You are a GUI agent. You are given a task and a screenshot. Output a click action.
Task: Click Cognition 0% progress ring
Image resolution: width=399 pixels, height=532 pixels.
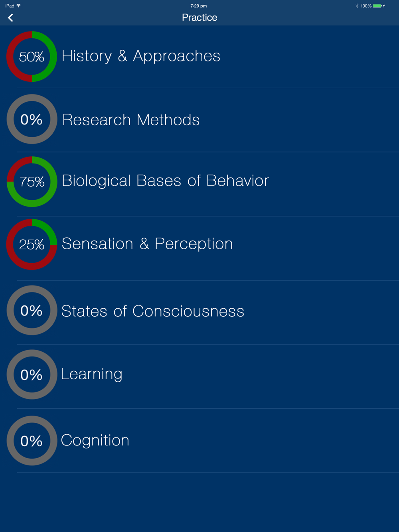[32, 441]
